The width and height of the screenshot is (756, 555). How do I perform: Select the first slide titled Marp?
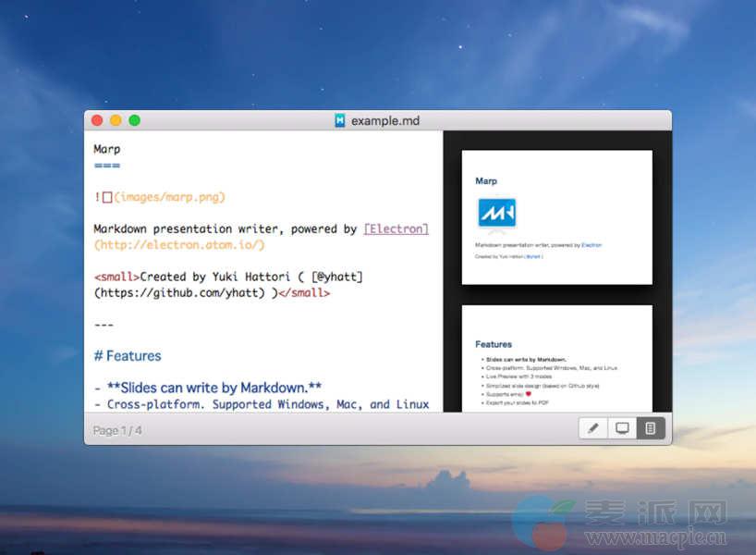pyautogui.click(x=557, y=217)
